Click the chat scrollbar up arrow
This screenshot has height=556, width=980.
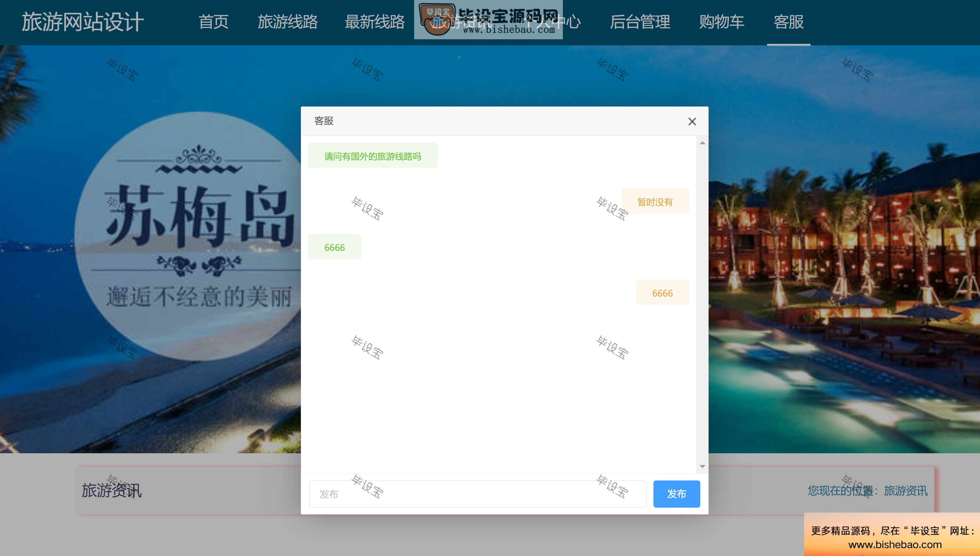[x=702, y=143]
